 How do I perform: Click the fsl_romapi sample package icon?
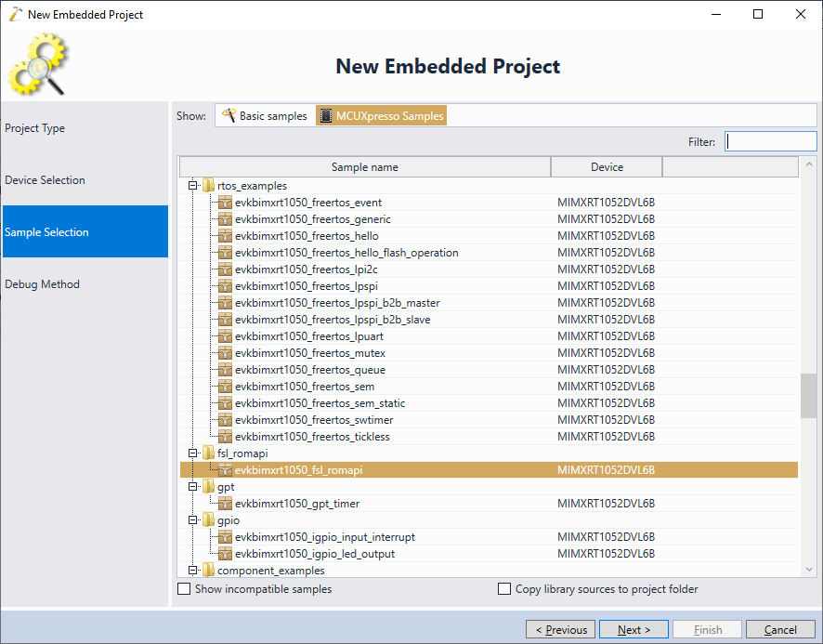pyautogui.click(x=225, y=470)
